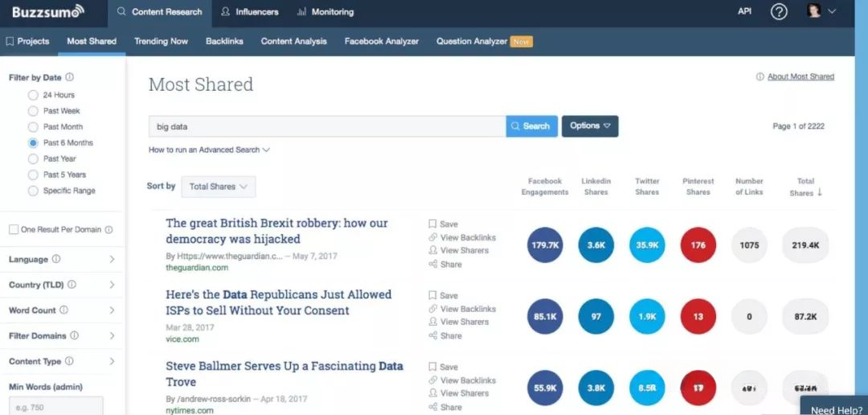Click the big data search field

pos(327,126)
